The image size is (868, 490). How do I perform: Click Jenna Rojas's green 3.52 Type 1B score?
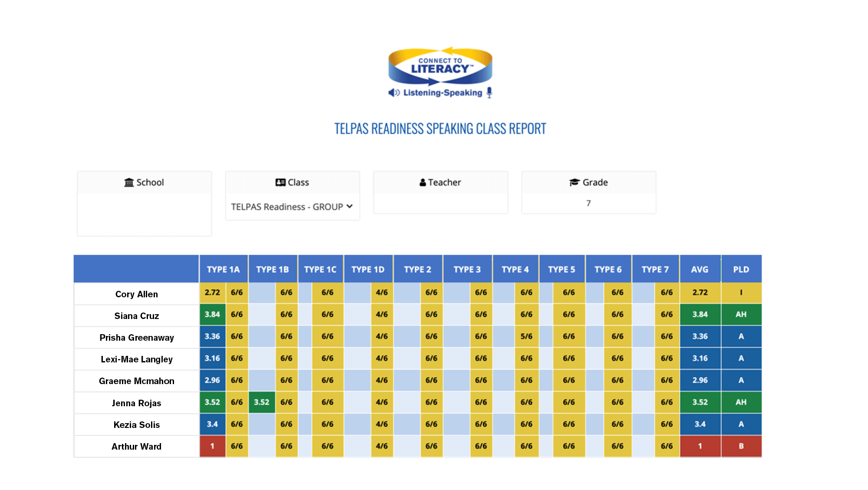[262, 402]
